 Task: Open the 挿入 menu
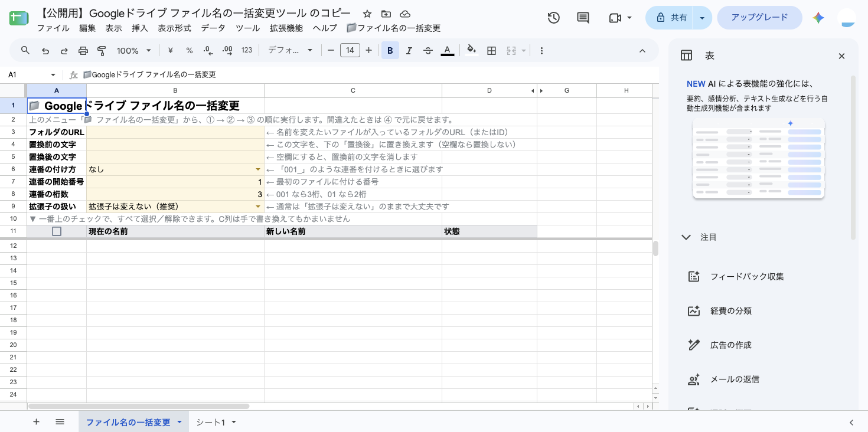coord(140,28)
